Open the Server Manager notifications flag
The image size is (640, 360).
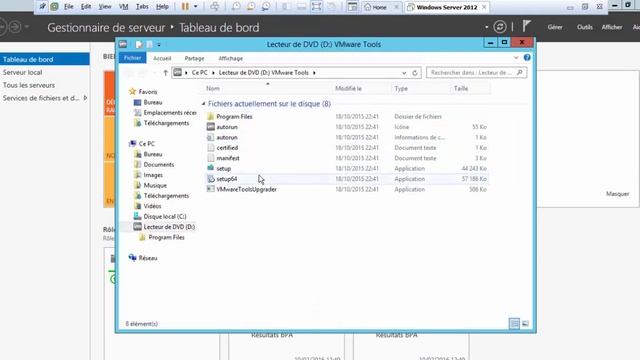coord(526,27)
